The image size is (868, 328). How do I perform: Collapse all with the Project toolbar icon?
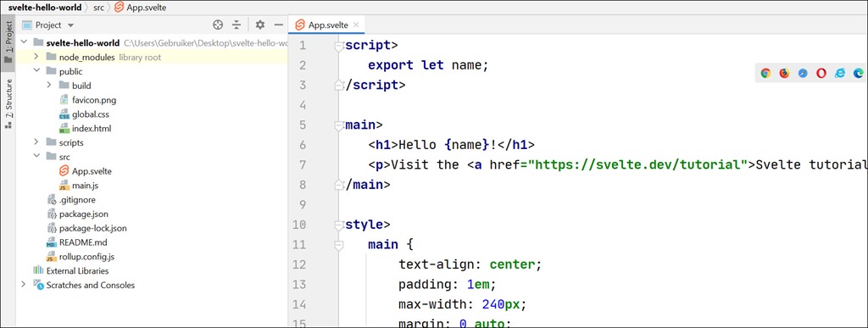tap(236, 25)
